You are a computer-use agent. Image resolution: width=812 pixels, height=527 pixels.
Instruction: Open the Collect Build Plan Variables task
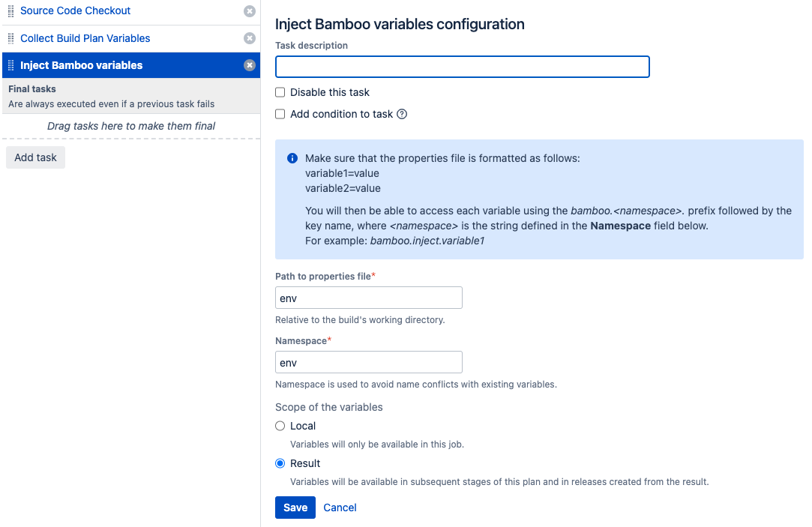pos(85,38)
